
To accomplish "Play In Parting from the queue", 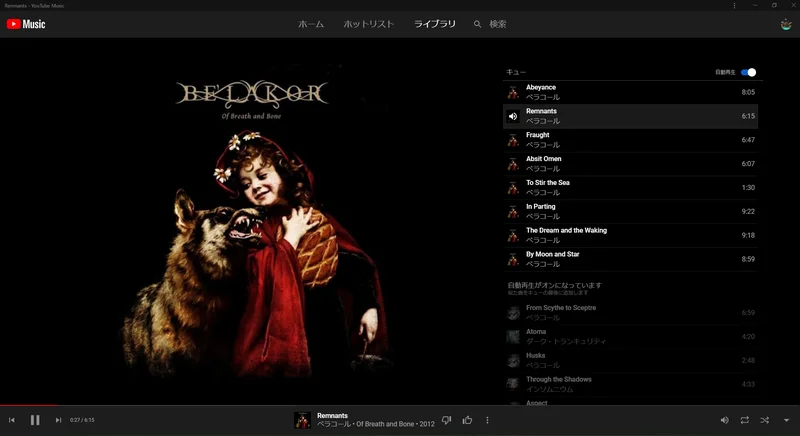I will pyautogui.click(x=630, y=212).
